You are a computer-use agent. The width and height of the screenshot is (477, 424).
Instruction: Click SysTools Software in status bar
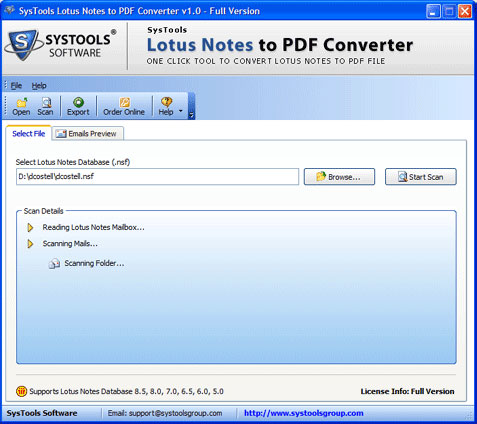pyautogui.click(x=42, y=413)
